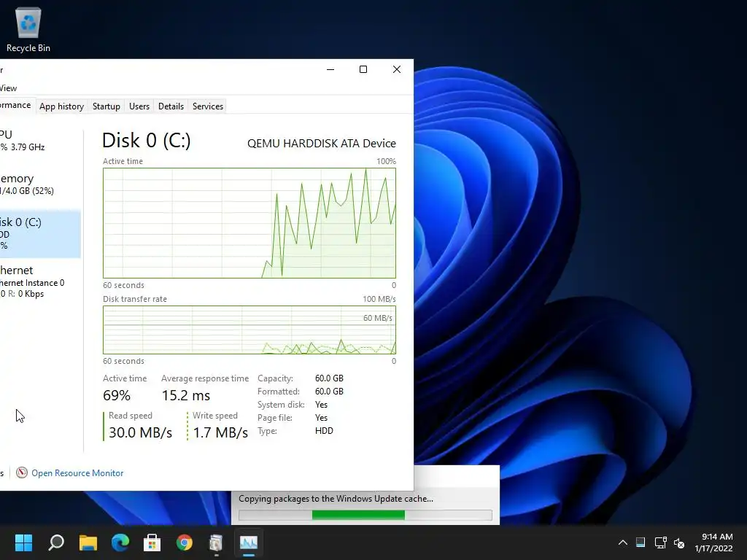Select Disk 0 (C:) sidebar item
Screen dimensions: 747x560
point(40,234)
